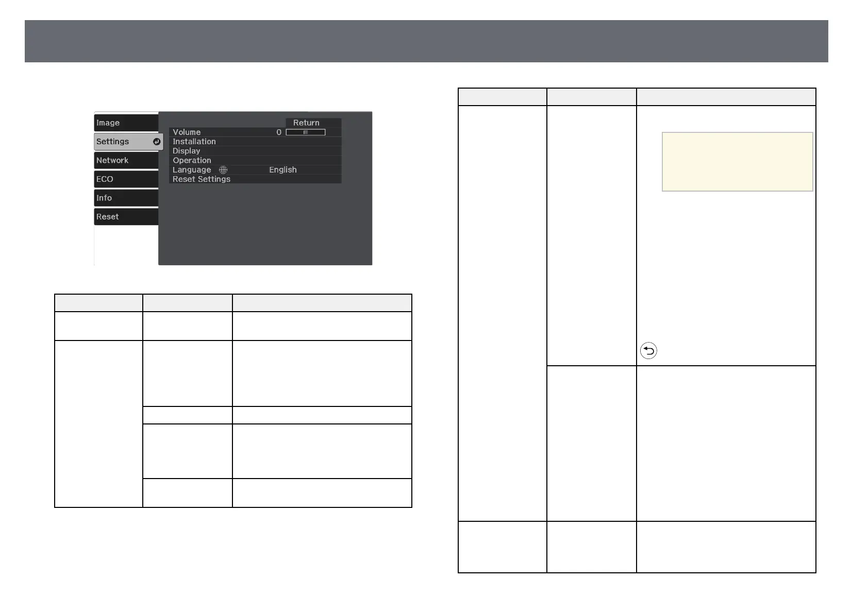Viewport: 868px width, 613px height.
Task: Select the Language menu row
Action: (255, 170)
